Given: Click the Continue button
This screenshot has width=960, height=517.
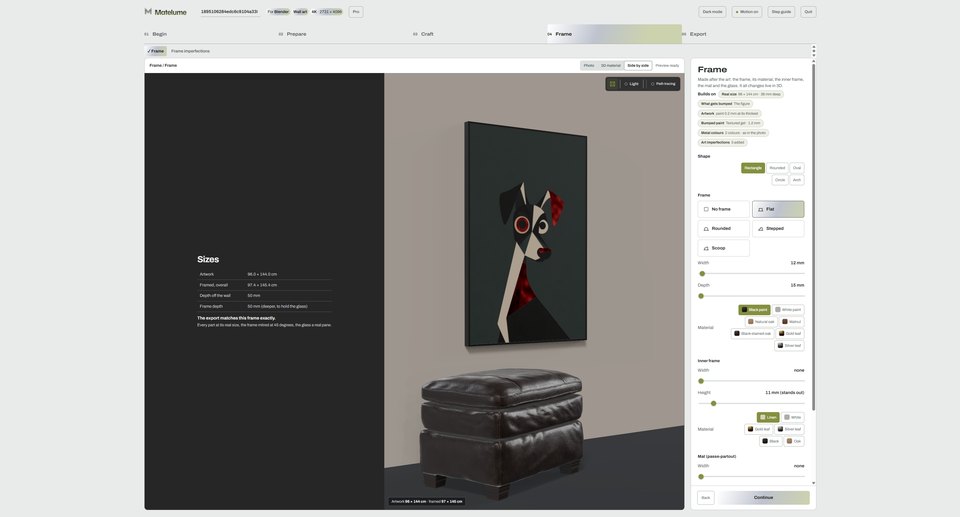Looking at the screenshot, I should pyautogui.click(x=763, y=497).
